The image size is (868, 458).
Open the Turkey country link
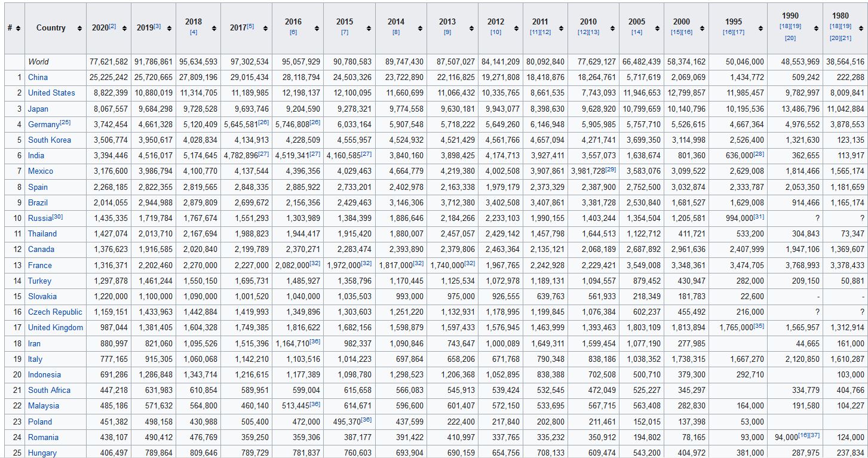click(x=40, y=281)
